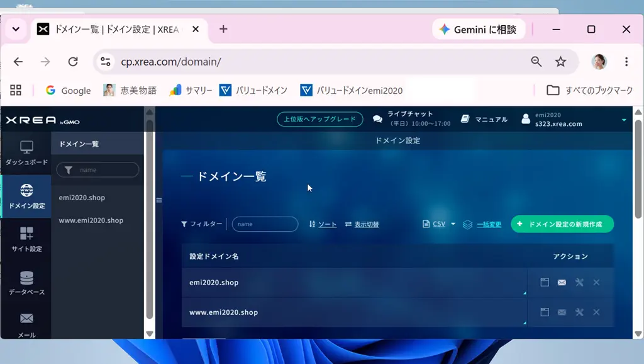Click the address bar URL
Viewport: 644px width, 364px height.
click(171, 62)
